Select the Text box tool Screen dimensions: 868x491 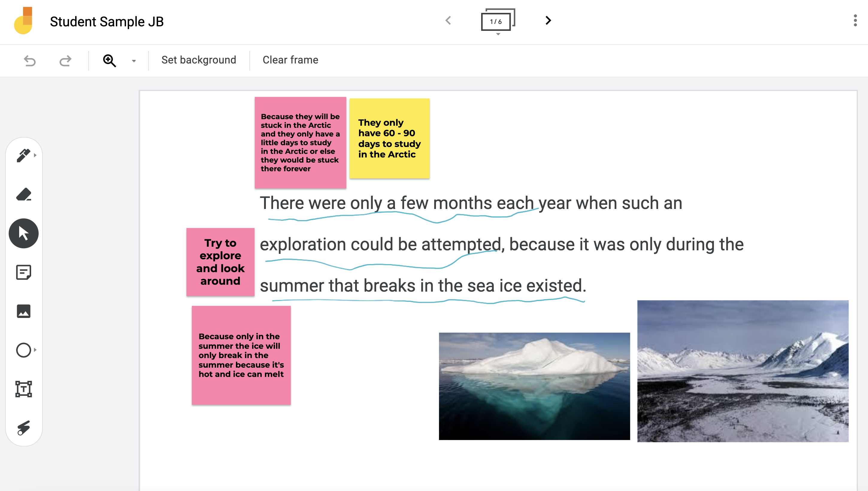[x=24, y=389]
